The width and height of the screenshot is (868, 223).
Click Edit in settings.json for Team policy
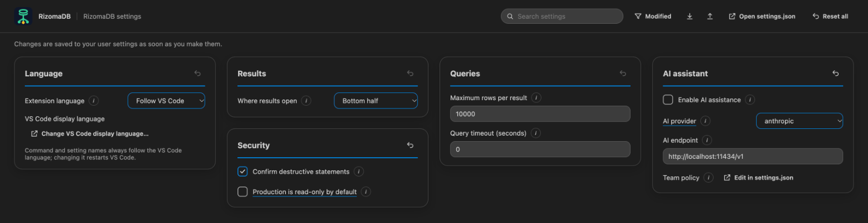(758, 178)
